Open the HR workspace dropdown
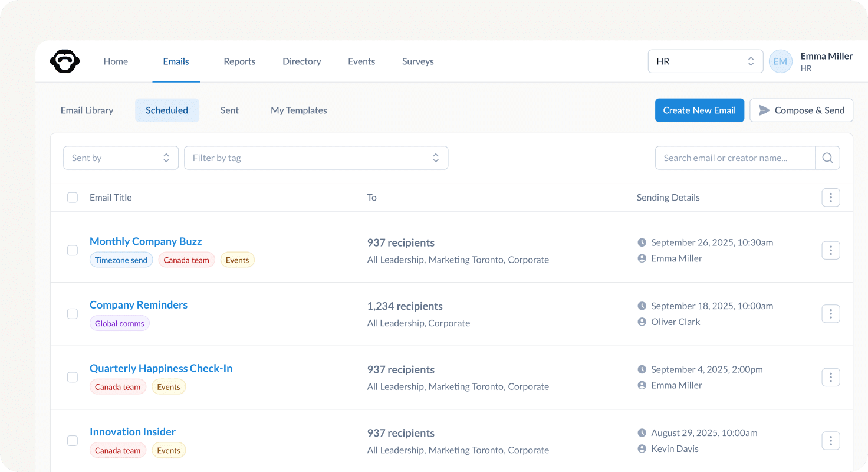 coord(705,61)
